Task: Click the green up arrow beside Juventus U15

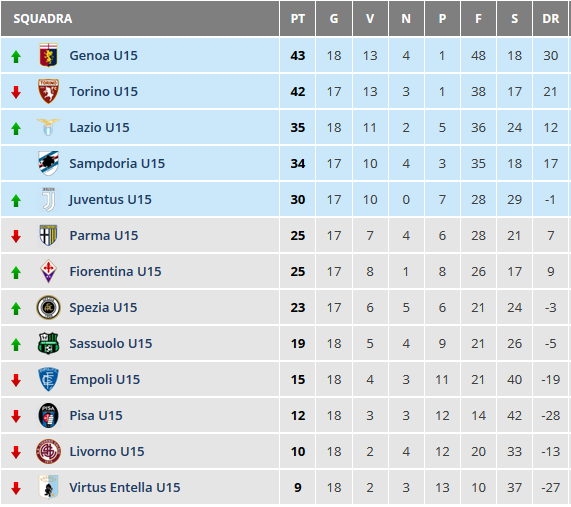Action: click(16, 200)
